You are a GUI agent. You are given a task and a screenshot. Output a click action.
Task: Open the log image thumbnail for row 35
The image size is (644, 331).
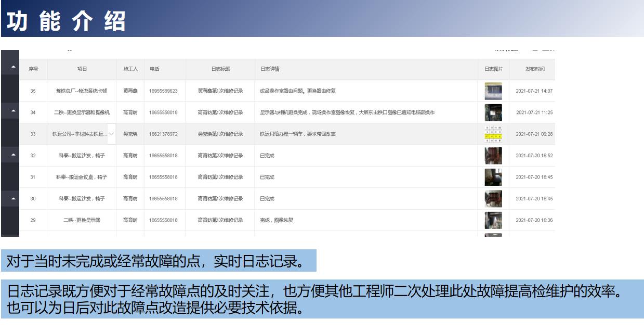click(x=493, y=91)
